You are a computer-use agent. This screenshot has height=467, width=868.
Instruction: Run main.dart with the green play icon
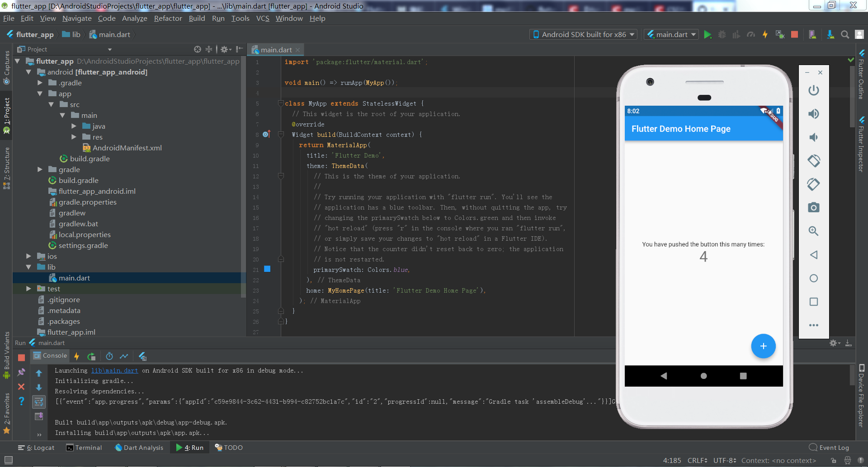coord(708,35)
